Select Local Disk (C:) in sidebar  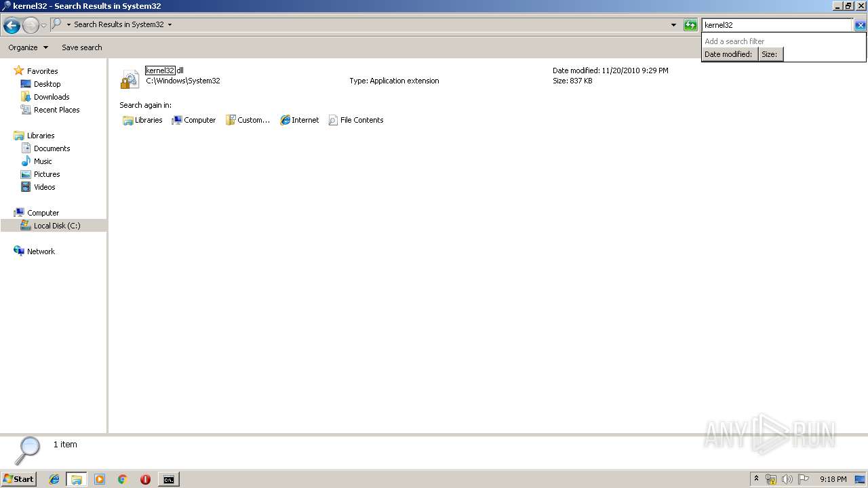click(57, 226)
